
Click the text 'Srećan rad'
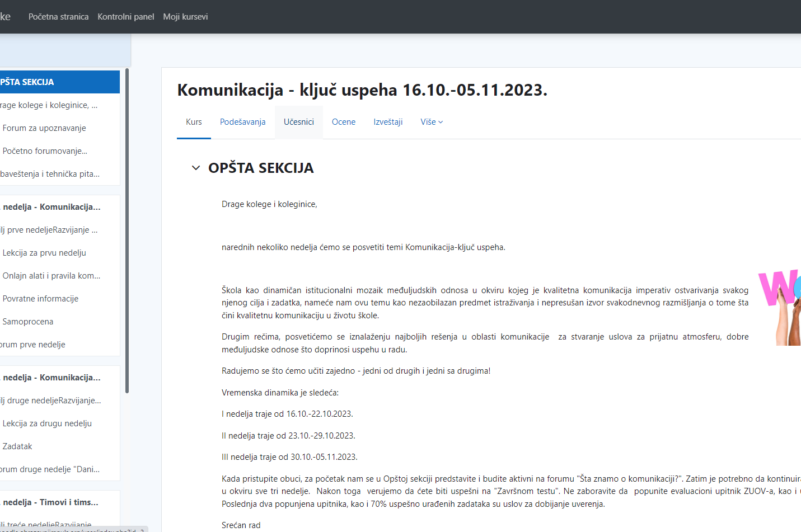click(241, 525)
